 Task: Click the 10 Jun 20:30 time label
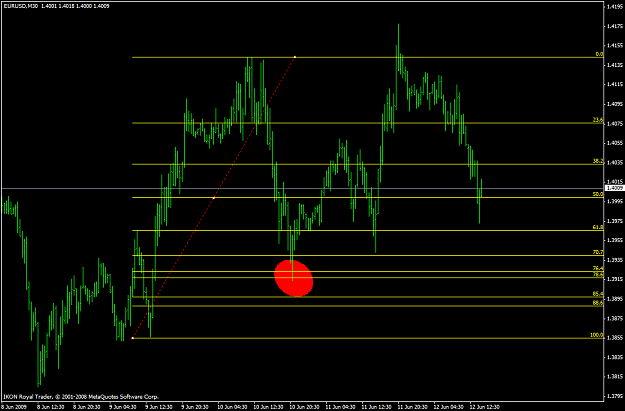coord(304,407)
